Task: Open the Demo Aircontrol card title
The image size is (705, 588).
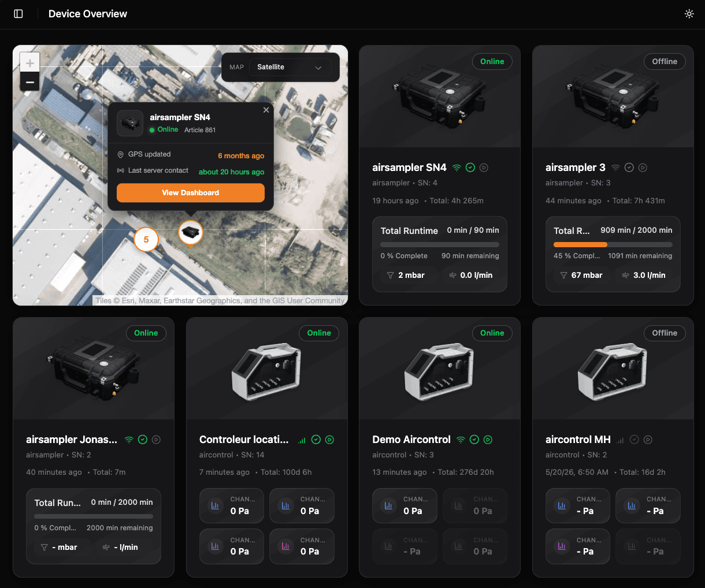Action: [411, 440]
